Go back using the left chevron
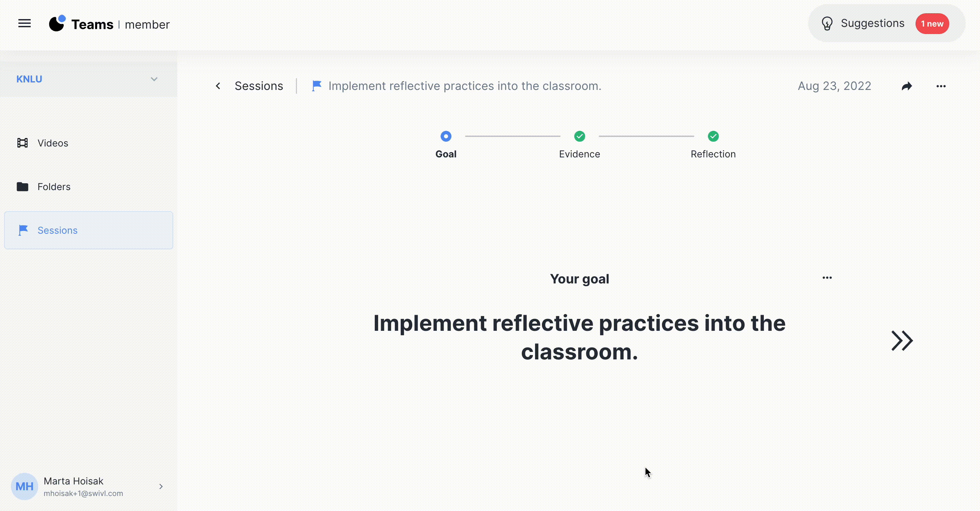Image resolution: width=980 pixels, height=511 pixels. click(x=218, y=86)
